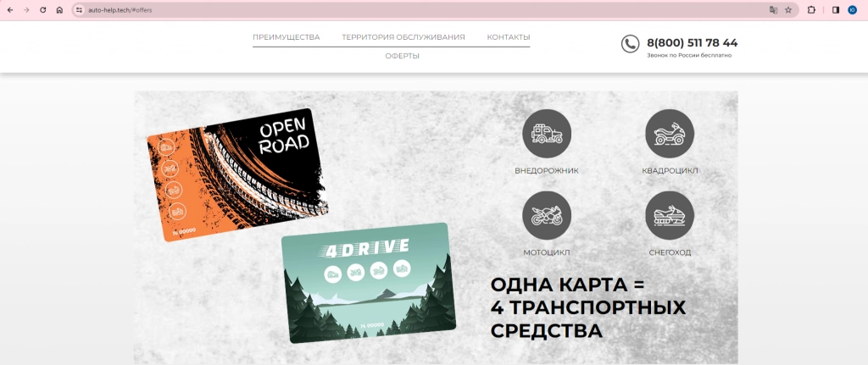Select the 4DRIVE green card

click(x=369, y=283)
